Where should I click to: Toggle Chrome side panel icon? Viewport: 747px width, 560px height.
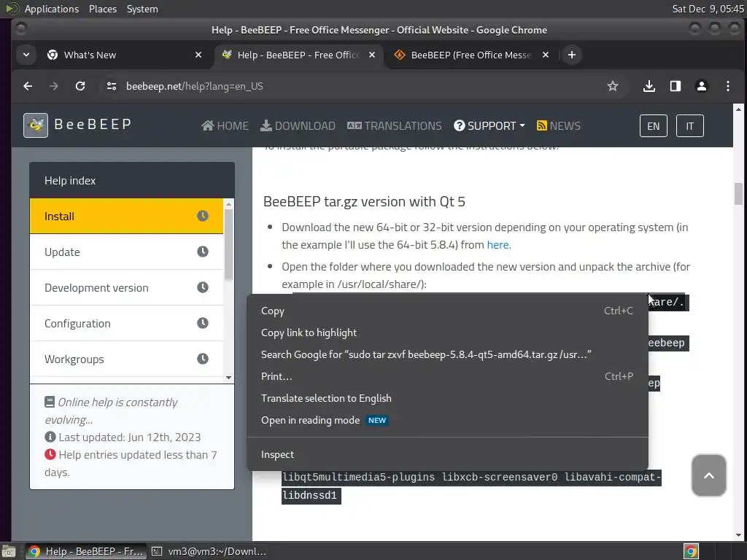click(x=675, y=86)
